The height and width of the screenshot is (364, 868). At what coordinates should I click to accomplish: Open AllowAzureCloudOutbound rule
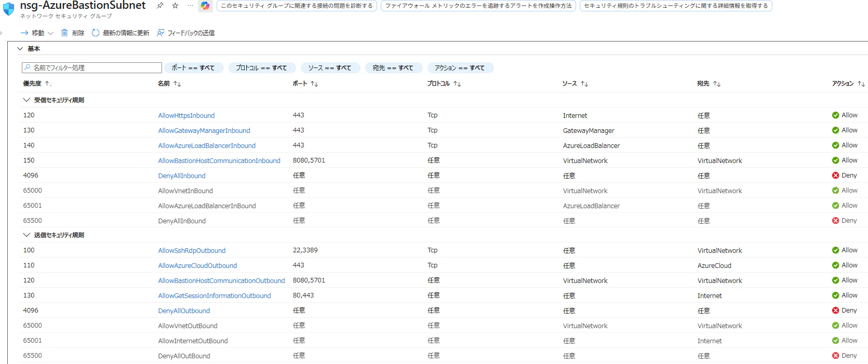(197, 266)
